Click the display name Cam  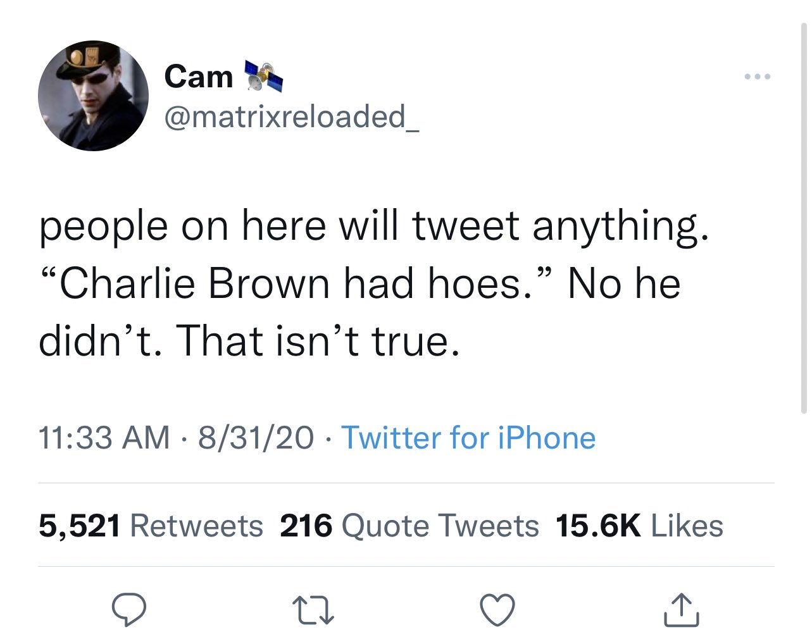(199, 77)
